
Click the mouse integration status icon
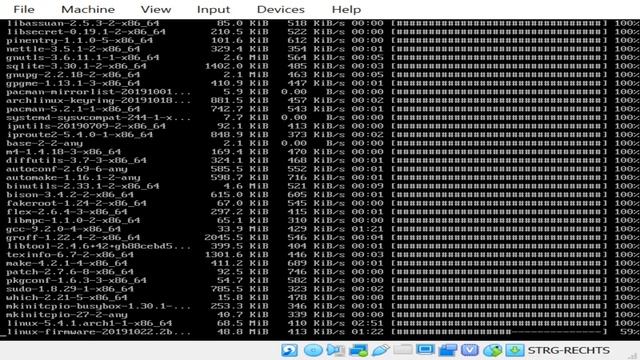click(x=492, y=350)
